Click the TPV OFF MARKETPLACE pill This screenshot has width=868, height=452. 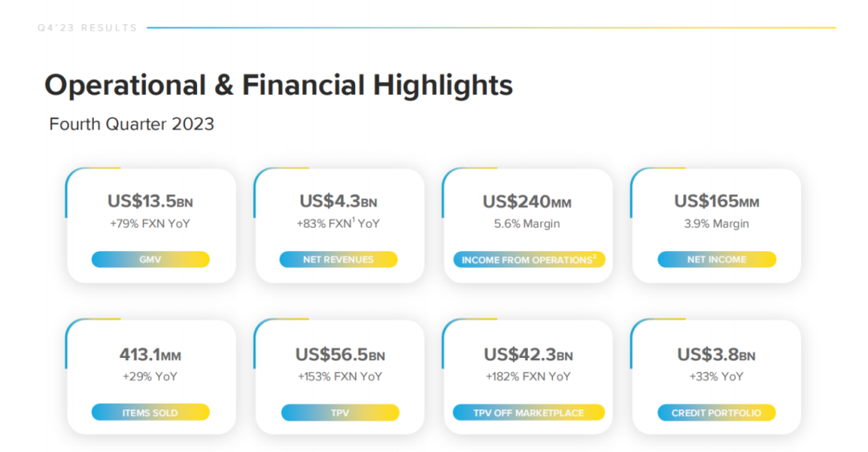pyautogui.click(x=529, y=412)
